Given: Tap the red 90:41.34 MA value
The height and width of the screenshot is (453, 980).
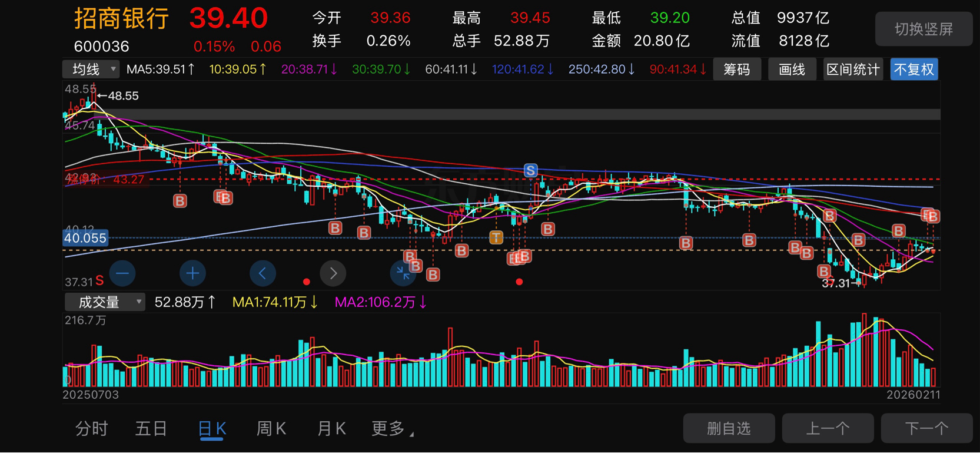Looking at the screenshot, I should 678,70.
